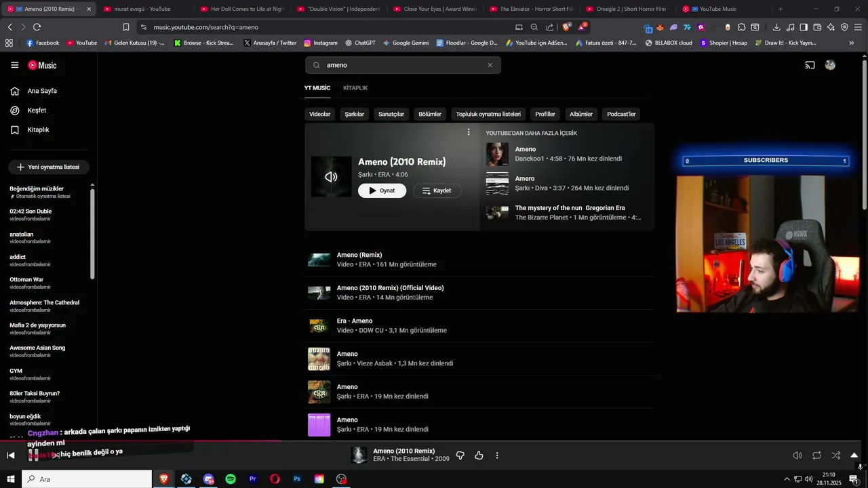Screen dimensions: 868x488
Task: Open the YouTube Music hamburger menu
Action: tap(15, 65)
